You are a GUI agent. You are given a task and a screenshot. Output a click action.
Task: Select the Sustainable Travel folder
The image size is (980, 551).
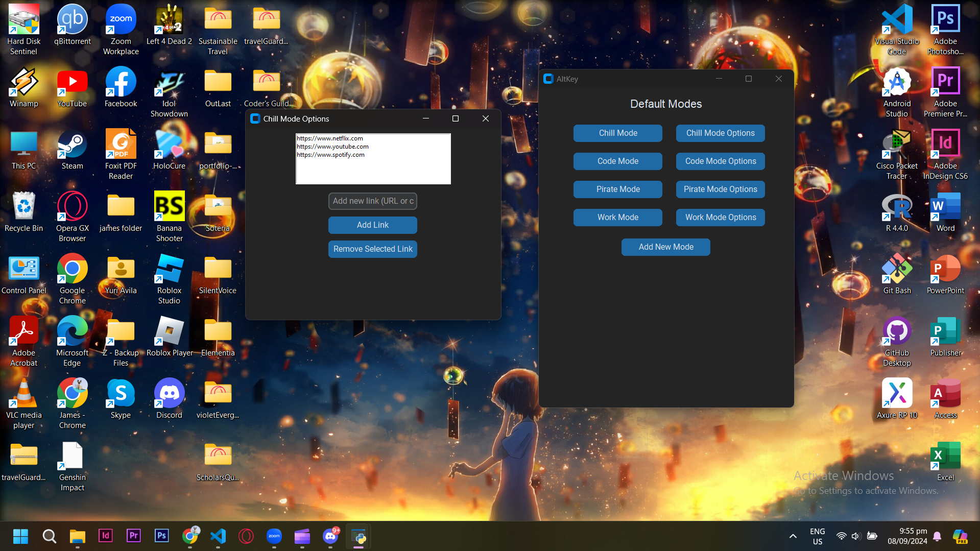218,30
